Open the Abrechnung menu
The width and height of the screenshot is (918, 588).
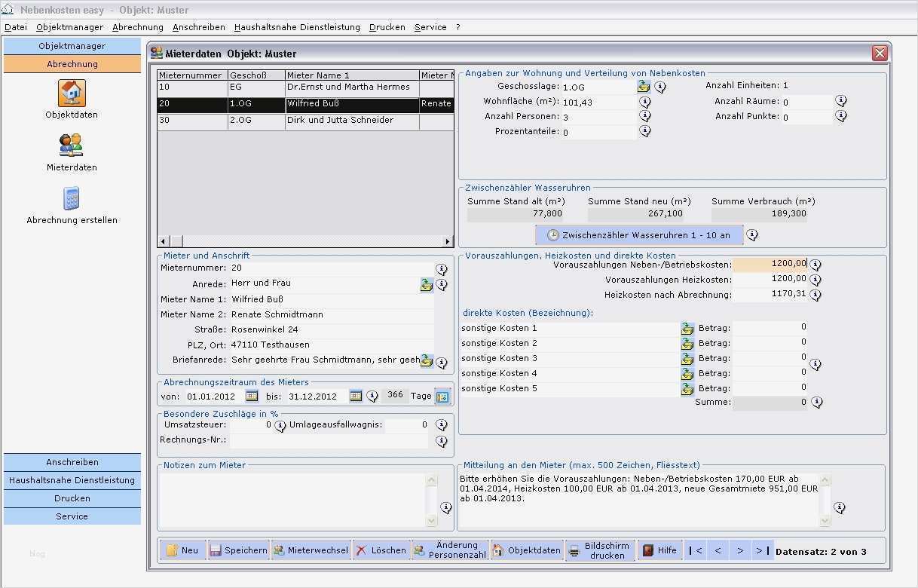137,27
